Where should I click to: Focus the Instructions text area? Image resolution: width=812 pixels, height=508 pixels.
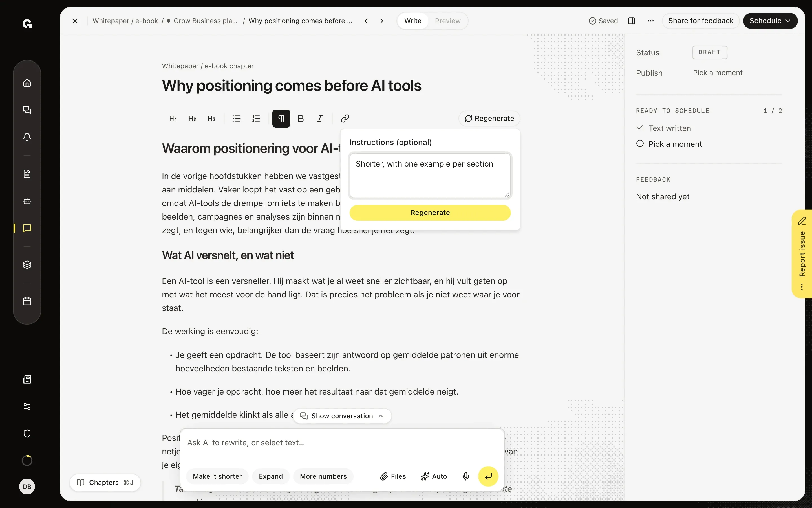(x=430, y=175)
